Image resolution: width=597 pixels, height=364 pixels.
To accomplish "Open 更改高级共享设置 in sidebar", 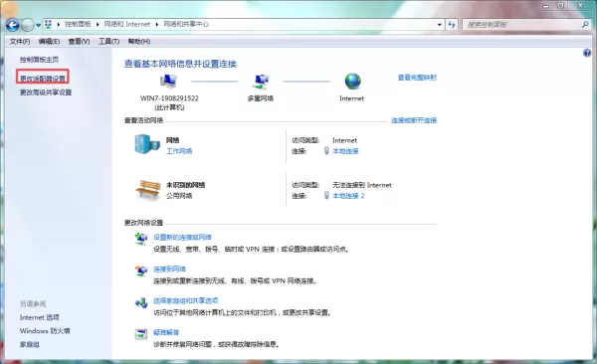I will coord(46,92).
